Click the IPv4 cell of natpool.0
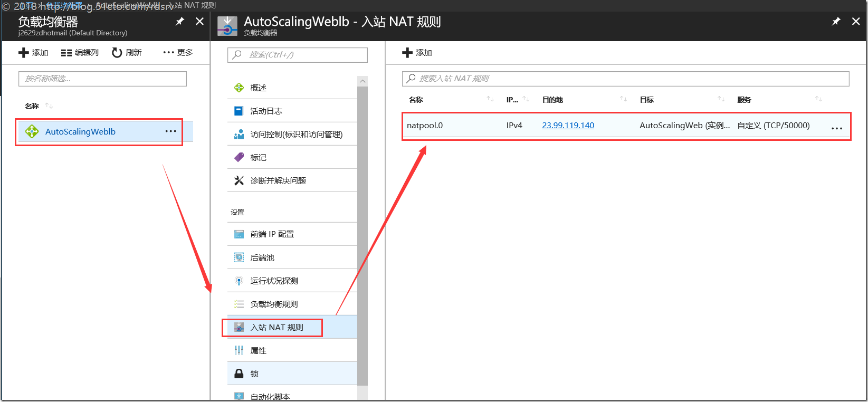The image size is (868, 402). click(x=514, y=126)
